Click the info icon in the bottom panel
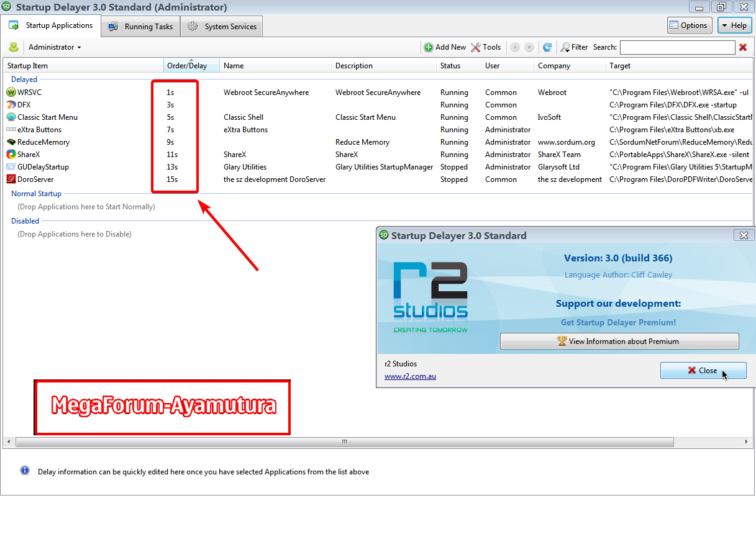 25,471
